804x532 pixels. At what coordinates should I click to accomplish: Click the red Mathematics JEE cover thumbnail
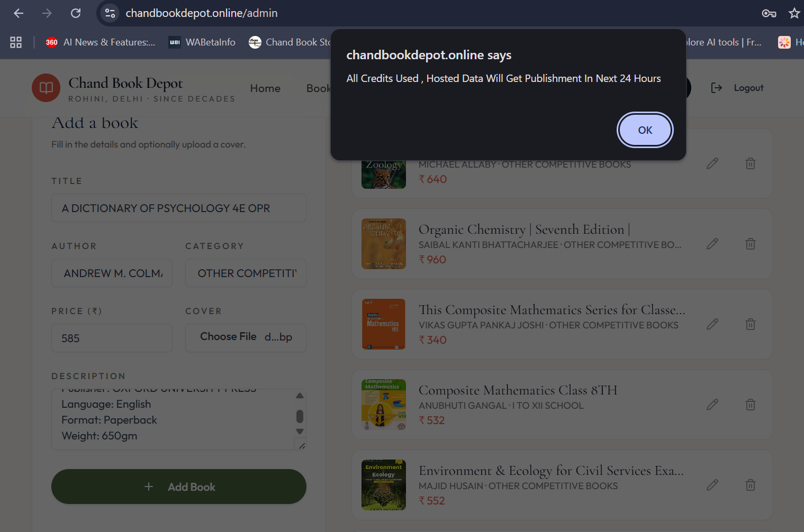point(384,324)
